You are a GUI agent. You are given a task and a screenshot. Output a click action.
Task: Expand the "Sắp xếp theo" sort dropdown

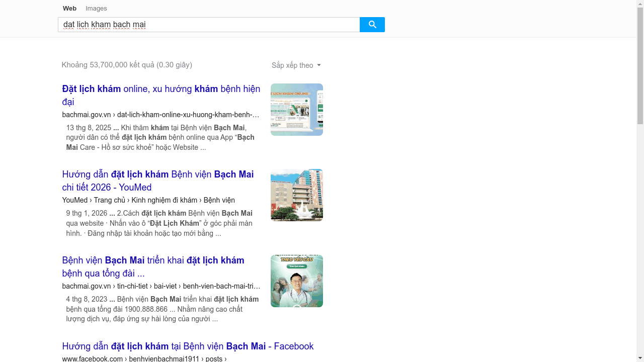pos(296,65)
